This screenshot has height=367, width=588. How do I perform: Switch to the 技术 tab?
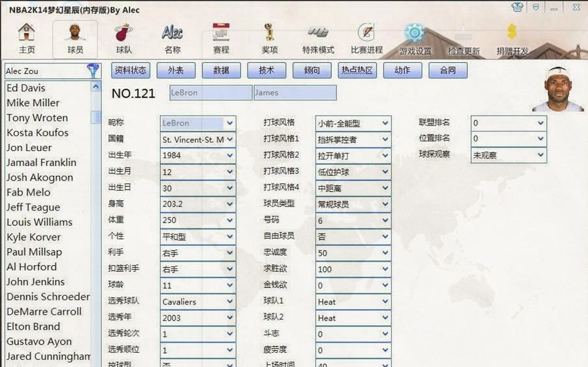click(x=267, y=70)
